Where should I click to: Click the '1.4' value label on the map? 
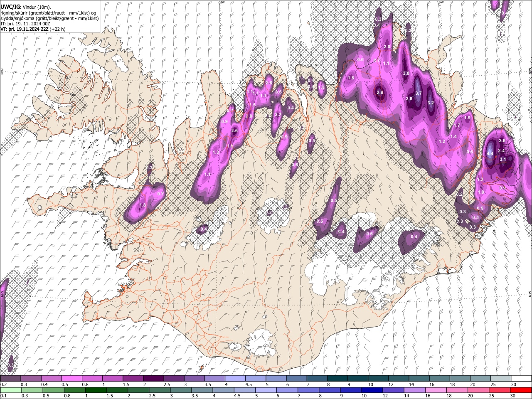453,136
